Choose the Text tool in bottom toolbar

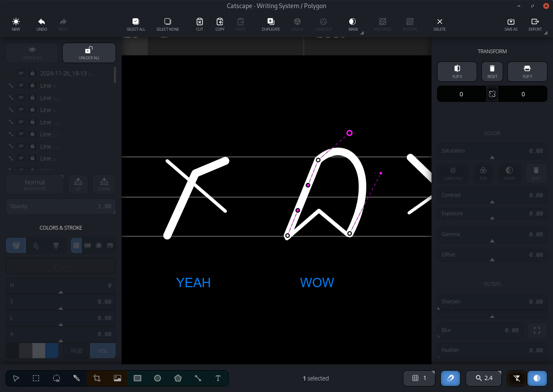(x=218, y=378)
